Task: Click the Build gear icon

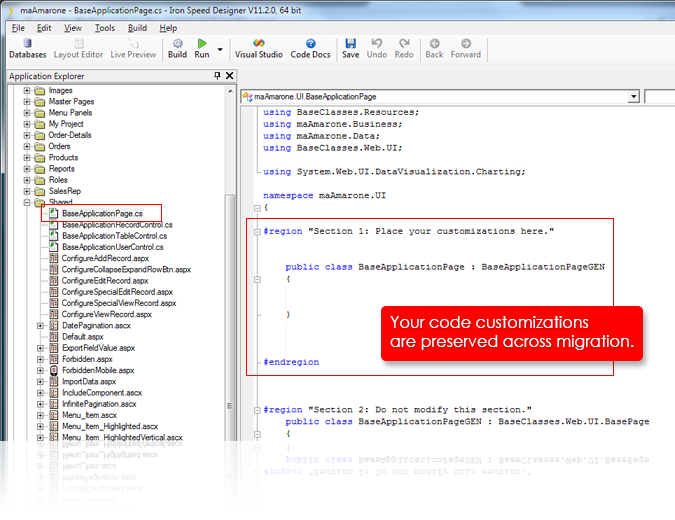Action: [177, 43]
